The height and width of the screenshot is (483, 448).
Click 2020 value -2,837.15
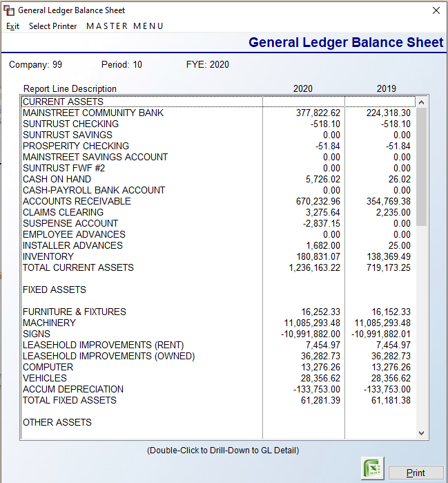click(x=322, y=224)
